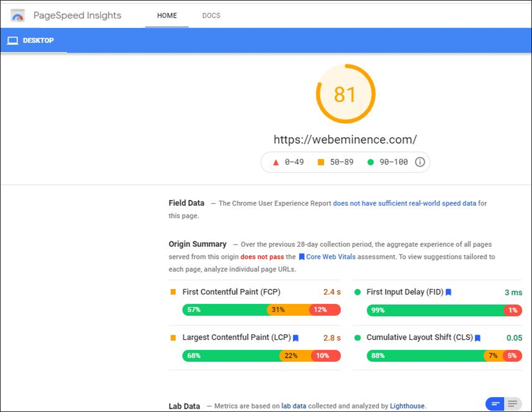Switch Lab Data to compact view toggle
The width and height of the screenshot is (532, 412).
[495, 404]
